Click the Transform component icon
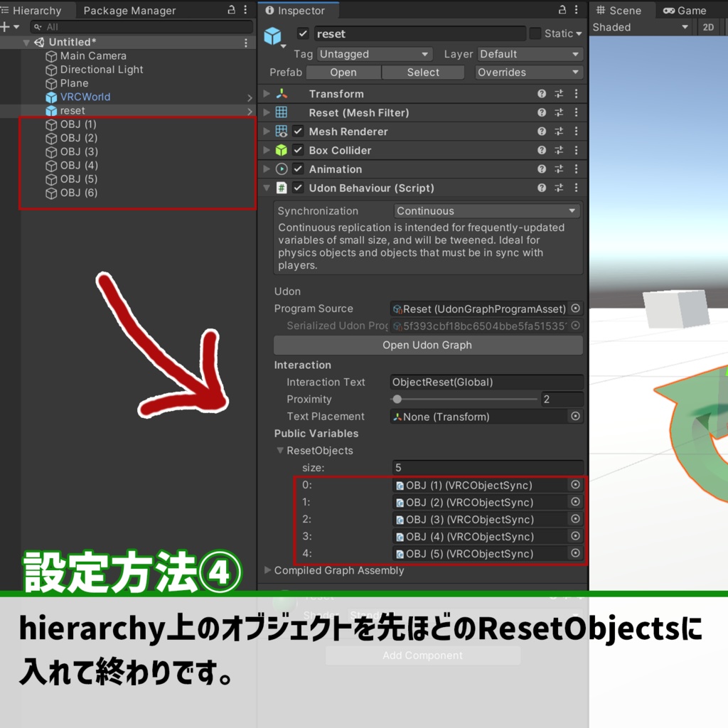The width and height of the screenshot is (728, 728). [x=282, y=94]
